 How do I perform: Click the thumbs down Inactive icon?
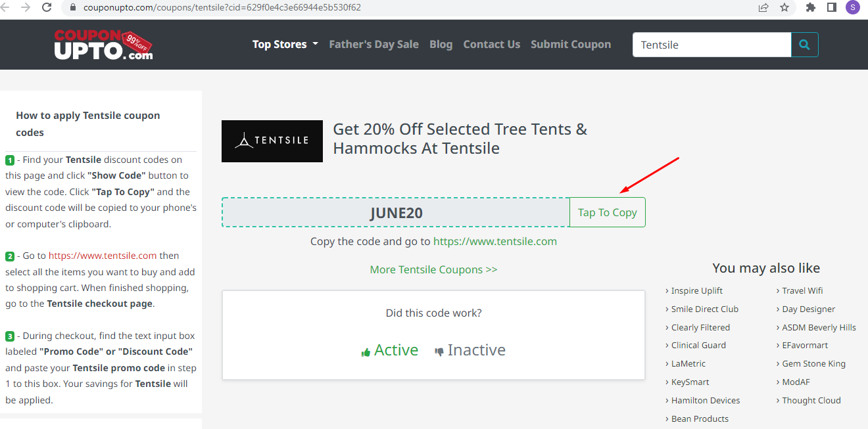(439, 350)
